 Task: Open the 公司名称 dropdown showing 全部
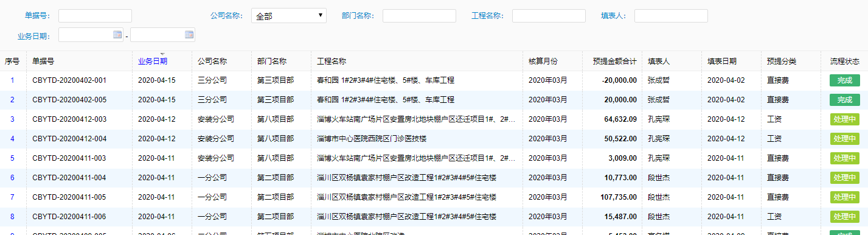[x=289, y=16]
